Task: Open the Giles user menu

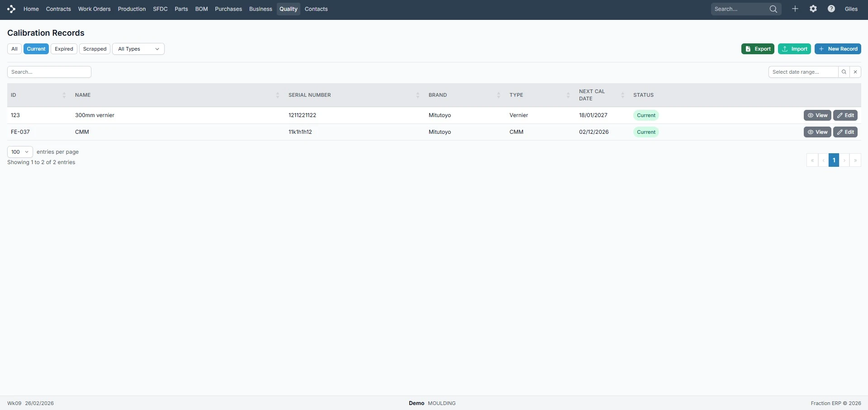Action: click(851, 9)
